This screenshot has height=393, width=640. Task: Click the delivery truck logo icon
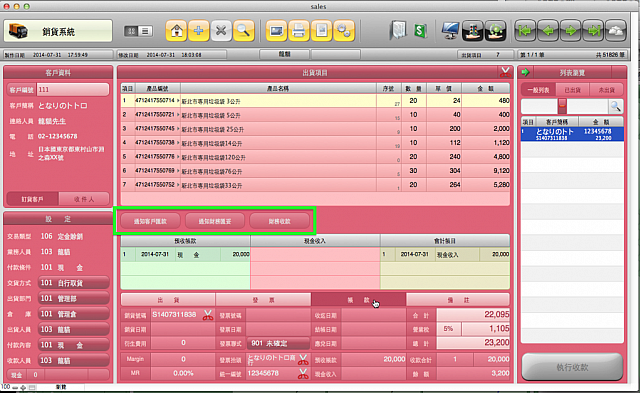[18, 31]
